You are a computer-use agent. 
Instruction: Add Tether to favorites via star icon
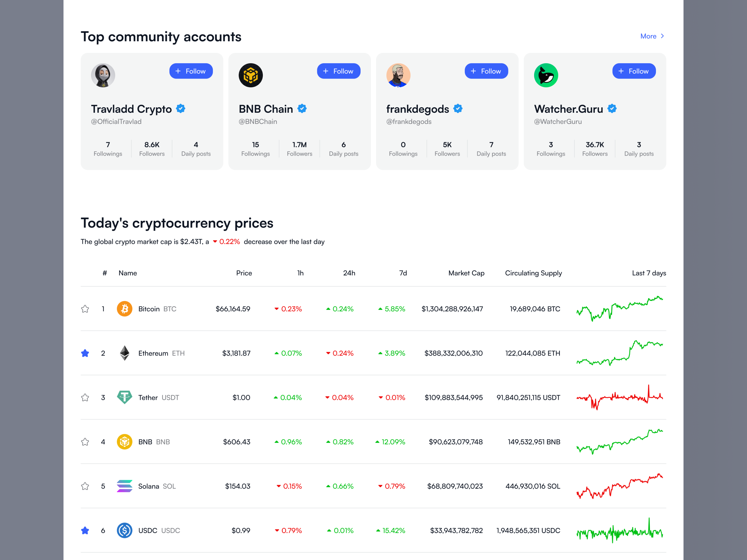click(85, 397)
